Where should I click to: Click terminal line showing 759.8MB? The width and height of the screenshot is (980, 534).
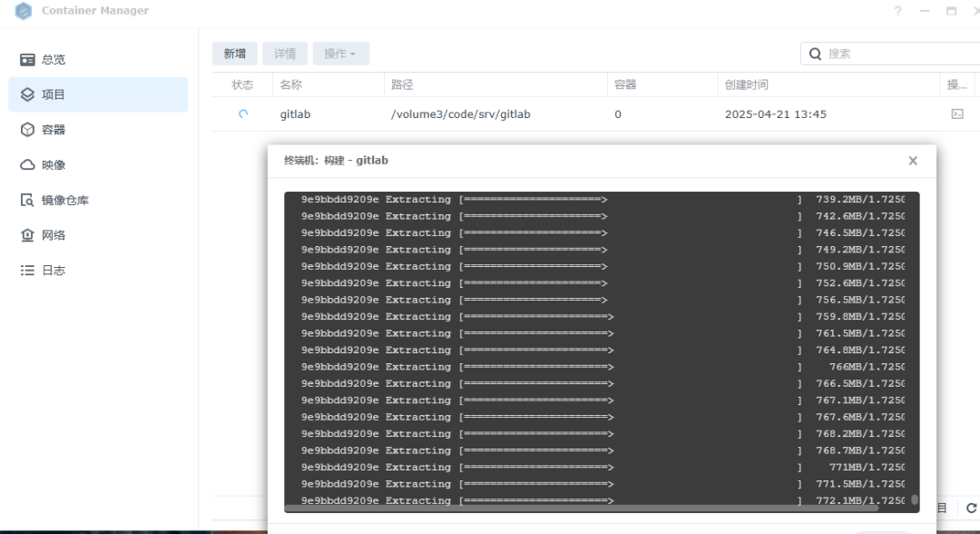coord(603,316)
